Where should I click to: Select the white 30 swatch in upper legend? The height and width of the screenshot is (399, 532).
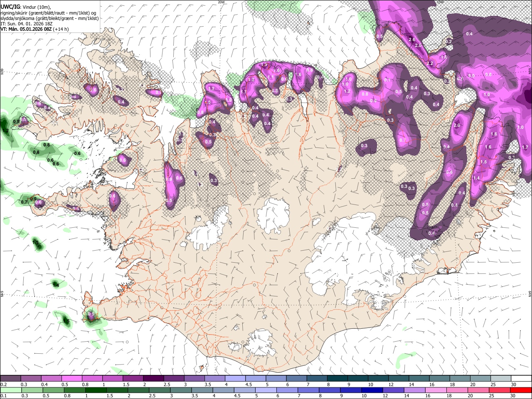pos(521,378)
